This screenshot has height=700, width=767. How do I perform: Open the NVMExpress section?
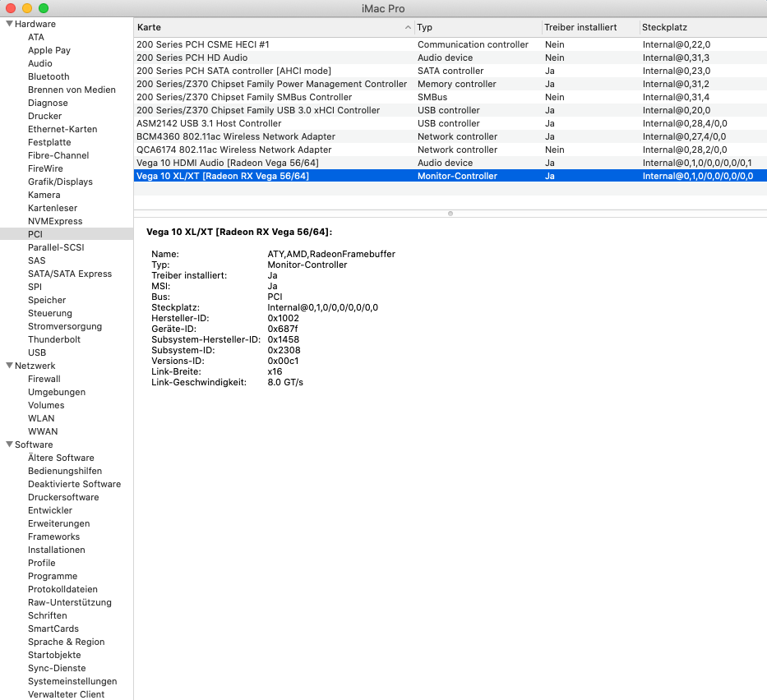coord(55,222)
